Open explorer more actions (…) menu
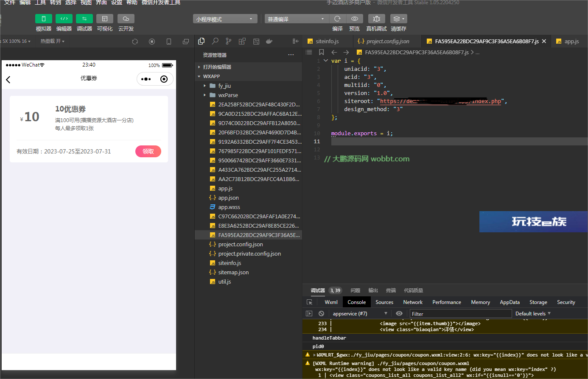Image resolution: width=588 pixels, height=379 pixels. coord(291,55)
